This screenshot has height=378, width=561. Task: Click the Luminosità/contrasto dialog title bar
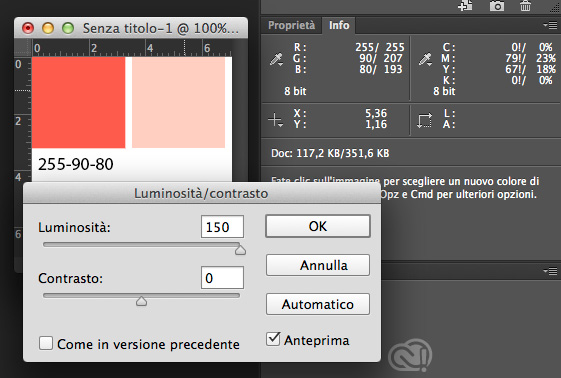201,193
